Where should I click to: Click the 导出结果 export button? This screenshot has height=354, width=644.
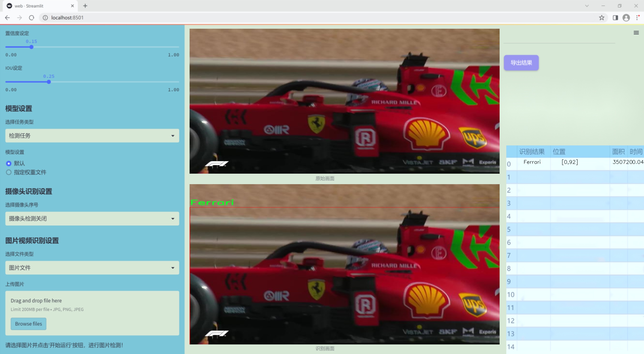click(521, 62)
